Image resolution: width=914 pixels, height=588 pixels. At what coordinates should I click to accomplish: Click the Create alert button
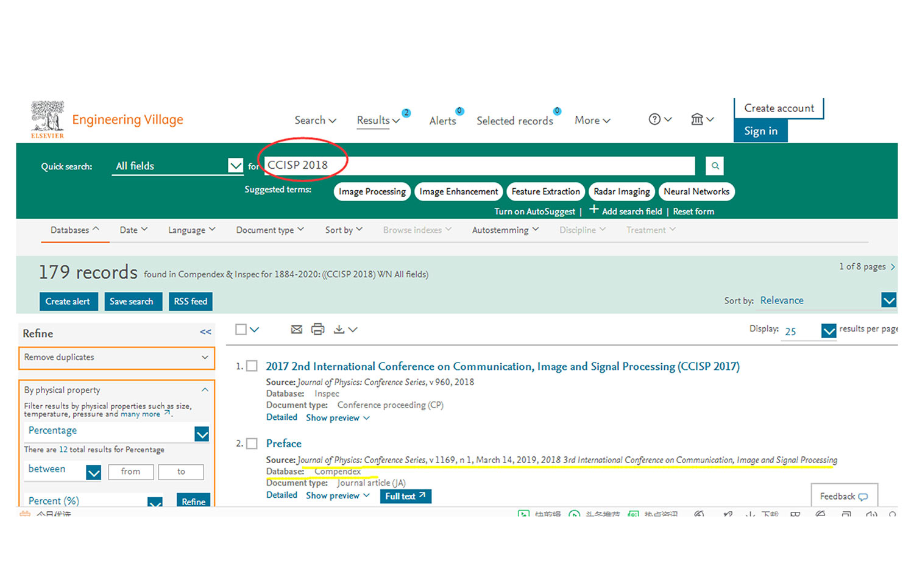click(x=68, y=302)
